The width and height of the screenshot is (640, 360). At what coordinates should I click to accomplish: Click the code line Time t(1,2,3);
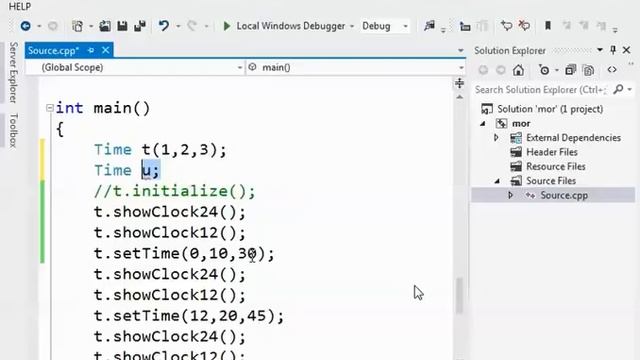160,150
